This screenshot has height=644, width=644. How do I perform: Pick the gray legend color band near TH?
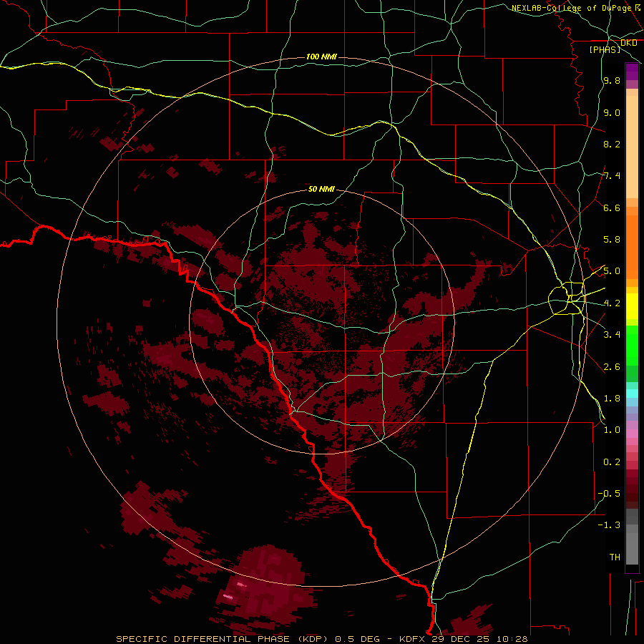pos(632,548)
